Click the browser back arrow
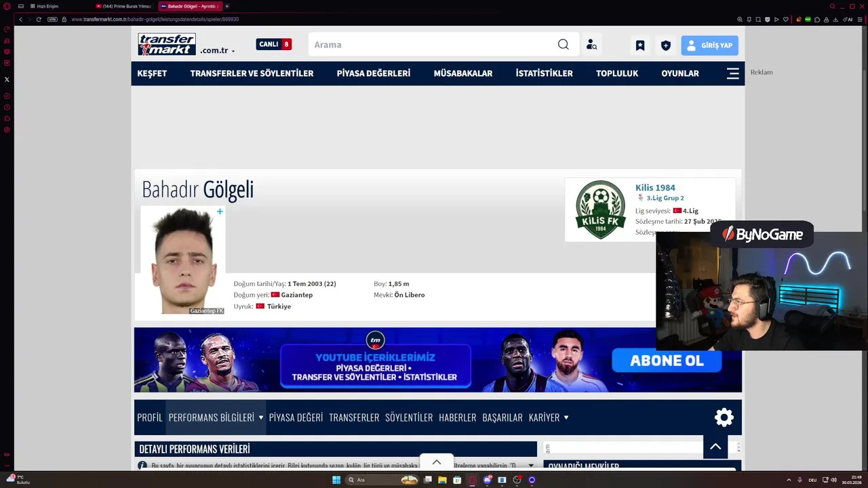 pyautogui.click(x=20, y=19)
